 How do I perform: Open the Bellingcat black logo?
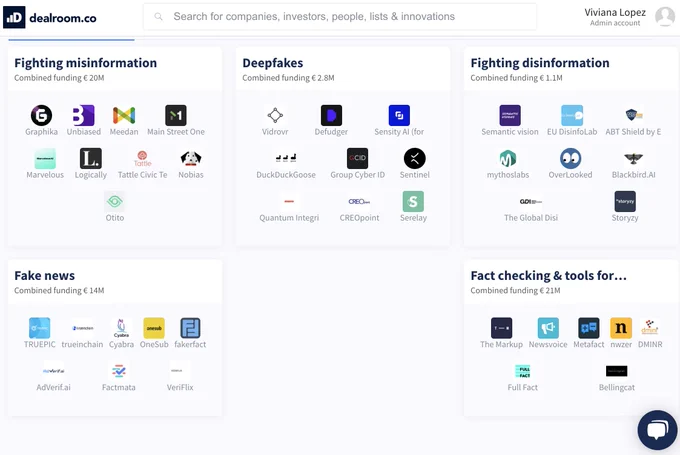pyautogui.click(x=616, y=371)
